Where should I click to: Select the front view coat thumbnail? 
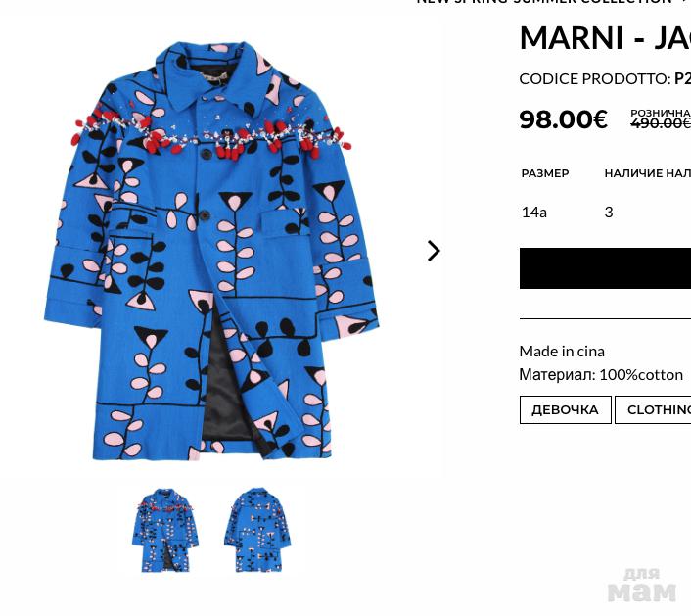point(165,531)
